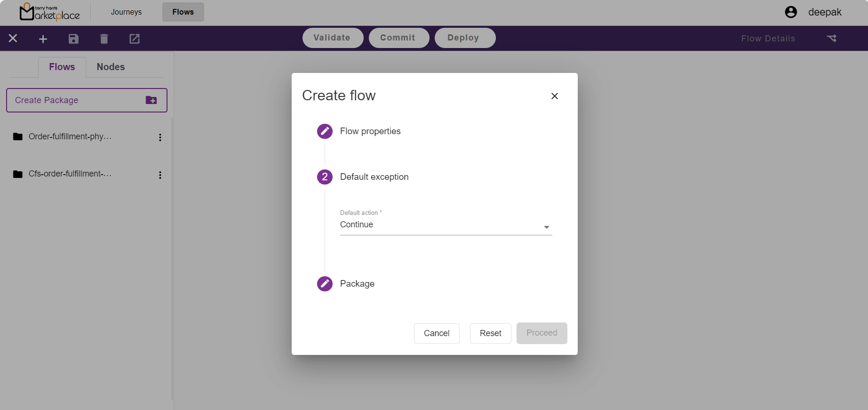This screenshot has width=868, height=410.
Task: Open the deepak user account icon
Action: pyautogui.click(x=791, y=12)
